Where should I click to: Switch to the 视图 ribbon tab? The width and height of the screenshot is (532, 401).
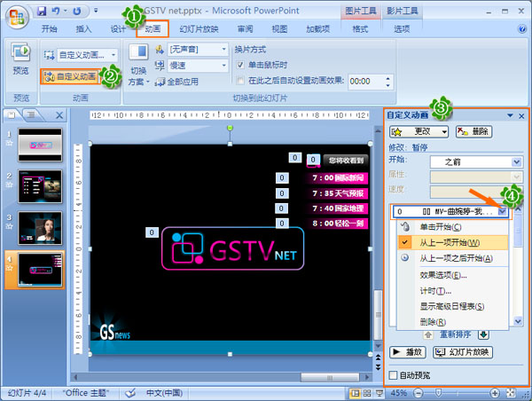[279, 29]
